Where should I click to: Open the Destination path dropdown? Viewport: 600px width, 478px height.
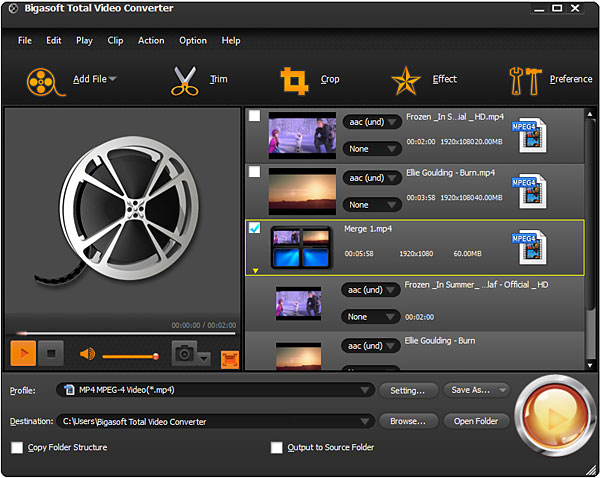click(x=215, y=421)
